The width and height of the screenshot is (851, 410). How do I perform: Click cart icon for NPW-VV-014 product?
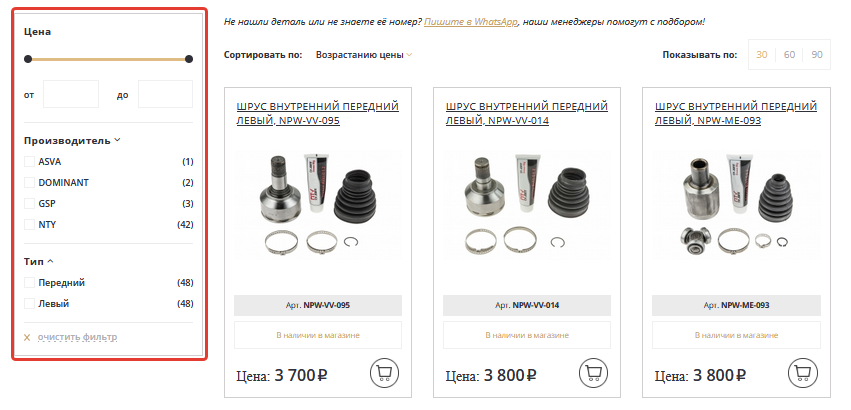tap(593, 372)
